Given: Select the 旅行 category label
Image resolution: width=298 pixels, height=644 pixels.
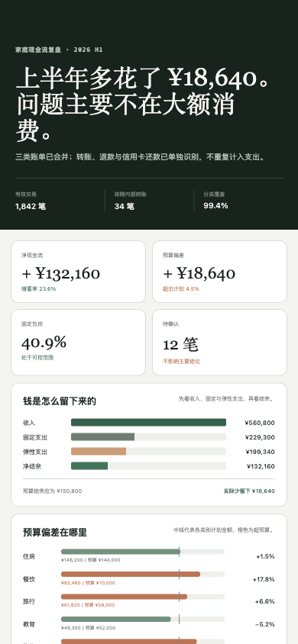Looking at the screenshot, I should [x=29, y=601].
